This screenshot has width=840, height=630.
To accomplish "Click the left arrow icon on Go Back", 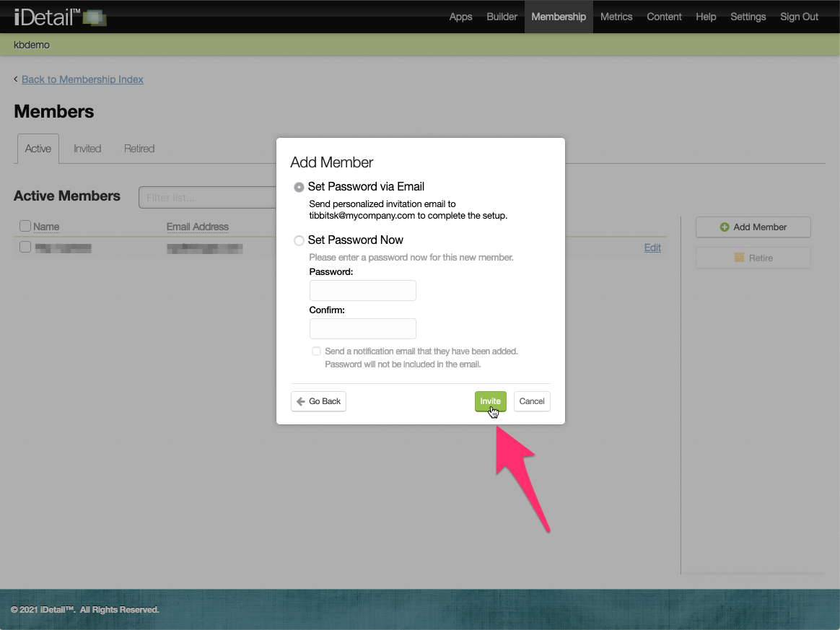I will click(301, 401).
